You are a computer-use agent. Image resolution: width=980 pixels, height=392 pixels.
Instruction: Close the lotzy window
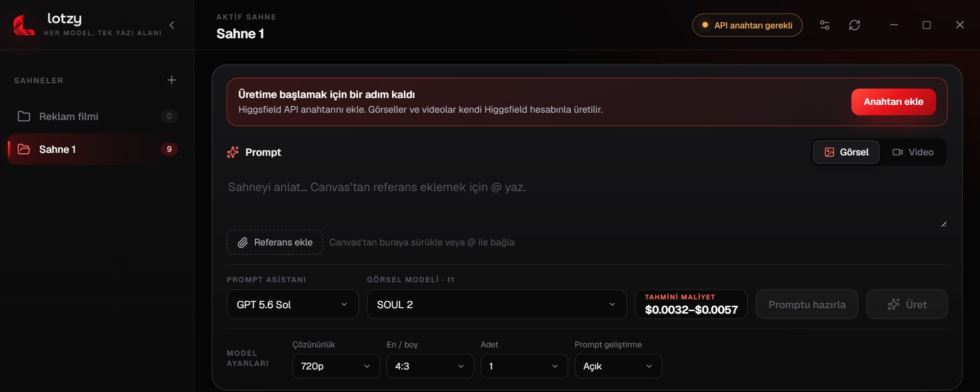[960, 25]
